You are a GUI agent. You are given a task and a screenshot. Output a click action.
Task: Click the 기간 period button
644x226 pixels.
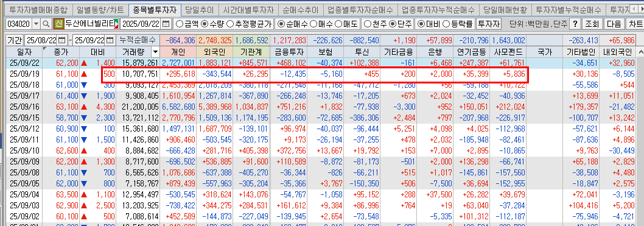[x=15, y=40]
